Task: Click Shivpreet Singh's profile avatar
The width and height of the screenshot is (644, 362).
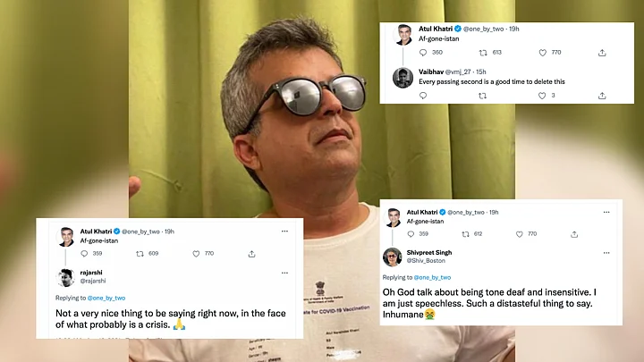Action: coord(393,257)
